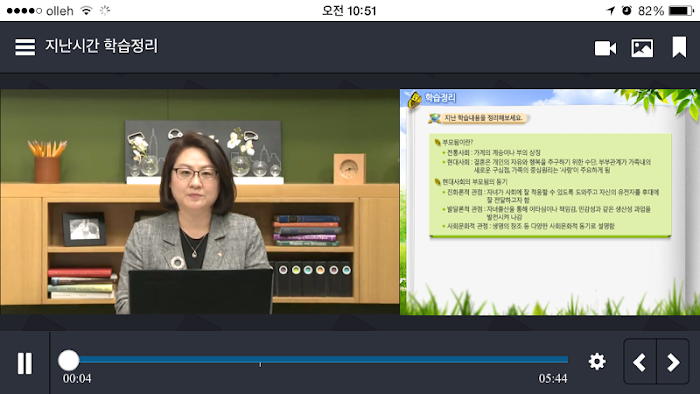Tap elapsed time 00:04
The width and height of the screenshot is (700, 394).
click(x=77, y=378)
